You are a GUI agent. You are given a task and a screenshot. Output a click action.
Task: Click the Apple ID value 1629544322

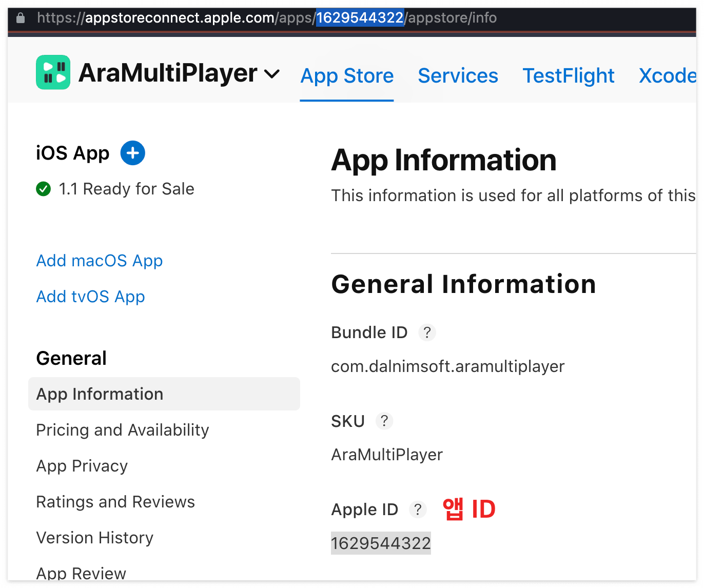(x=381, y=543)
